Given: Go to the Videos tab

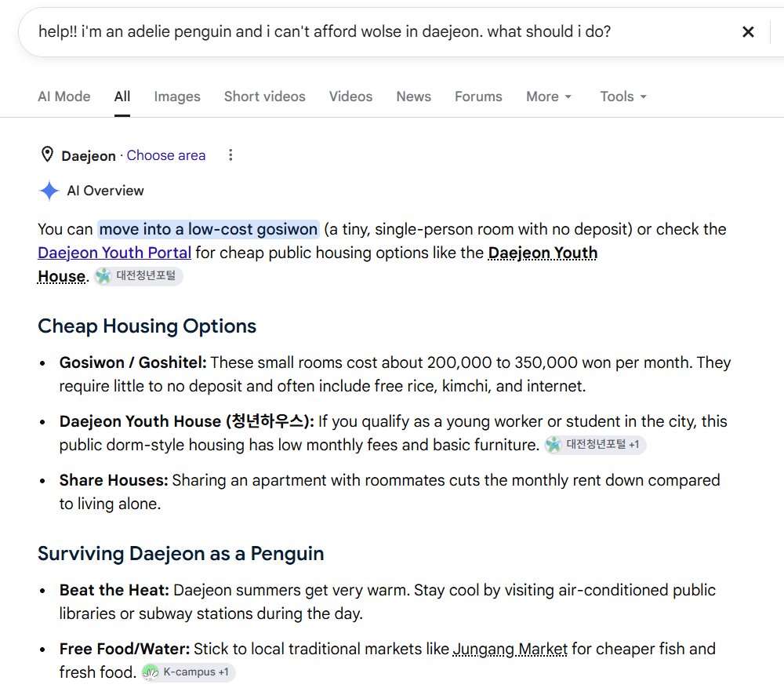Looking at the screenshot, I should pyautogui.click(x=350, y=96).
